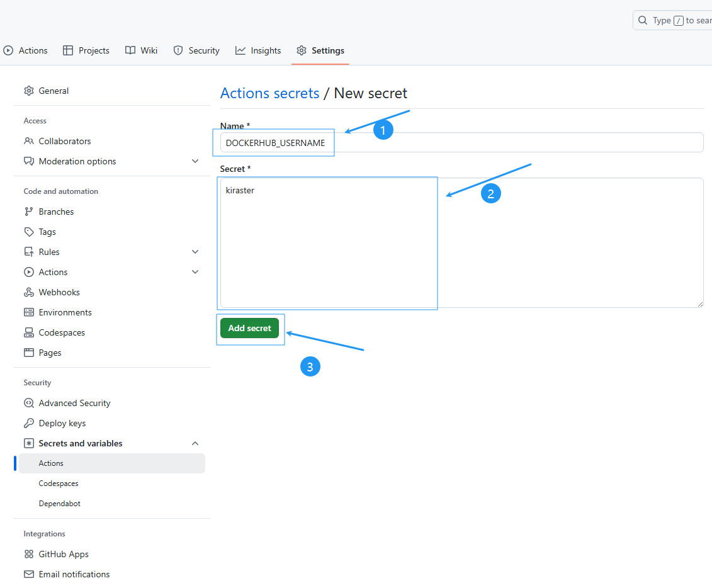Screen dimensions: 712x588
Task: Click the Settings gear icon in nav
Action: click(302, 50)
